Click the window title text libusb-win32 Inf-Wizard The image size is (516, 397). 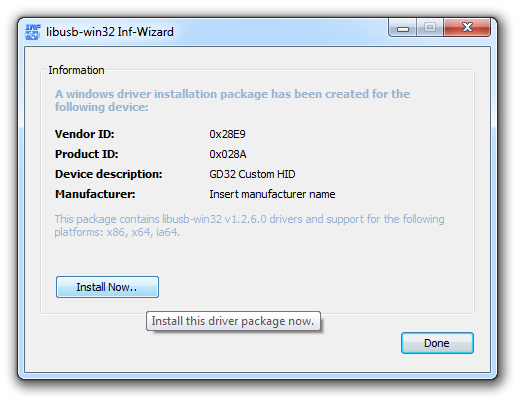[x=110, y=32]
